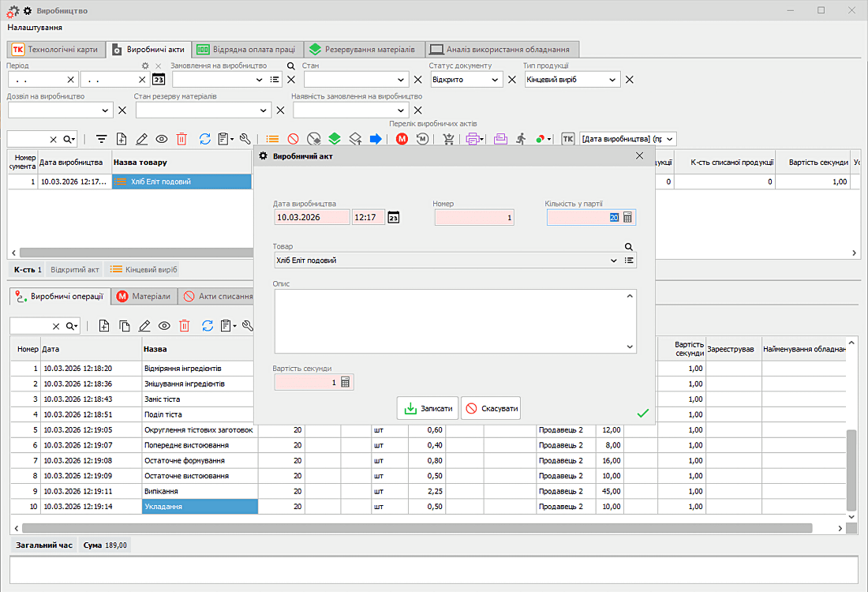
Task: Click the blue right arrow icon in toolbar
Action: click(x=376, y=139)
